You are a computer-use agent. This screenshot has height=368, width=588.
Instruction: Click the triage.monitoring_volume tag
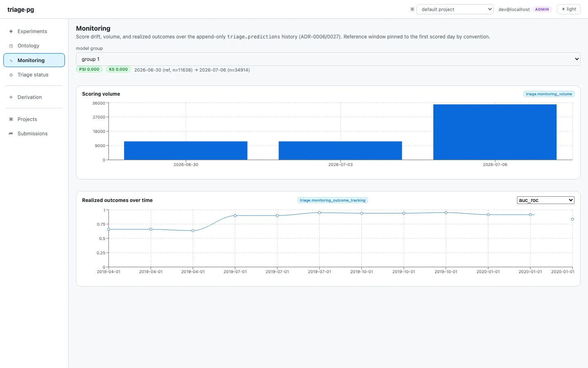(x=549, y=94)
